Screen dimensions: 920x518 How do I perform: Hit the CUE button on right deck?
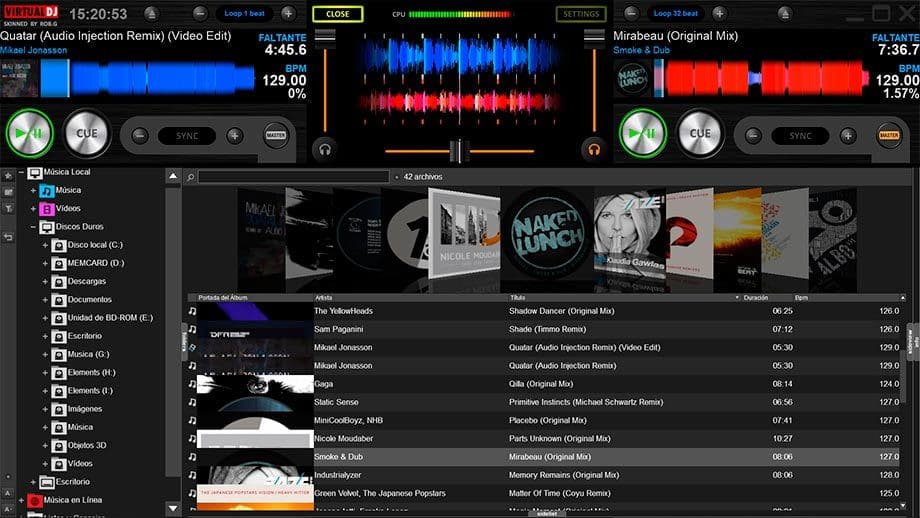[700, 133]
